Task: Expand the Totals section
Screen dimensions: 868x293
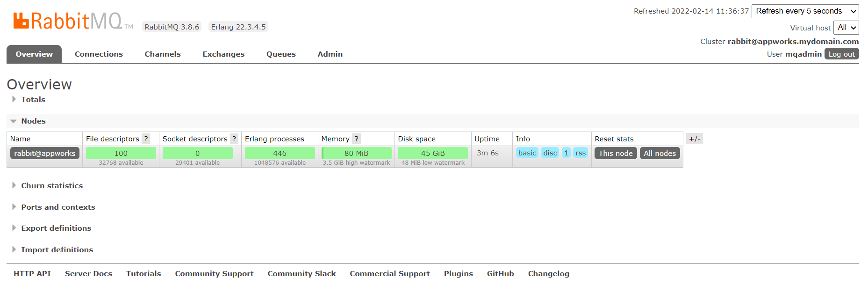Action: 33,100
